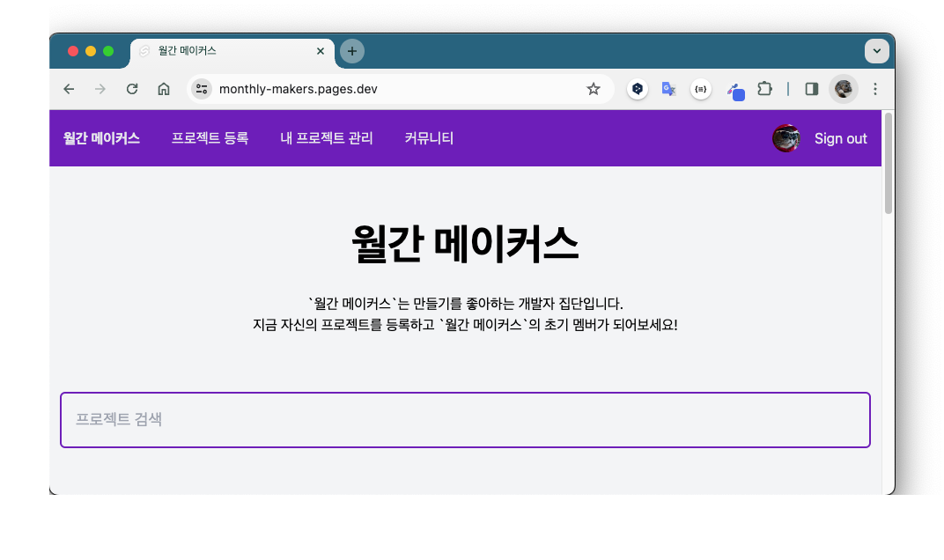The image size is (944, 560).
Task: View site information icon in address bar
Action: tap(202, 89)
